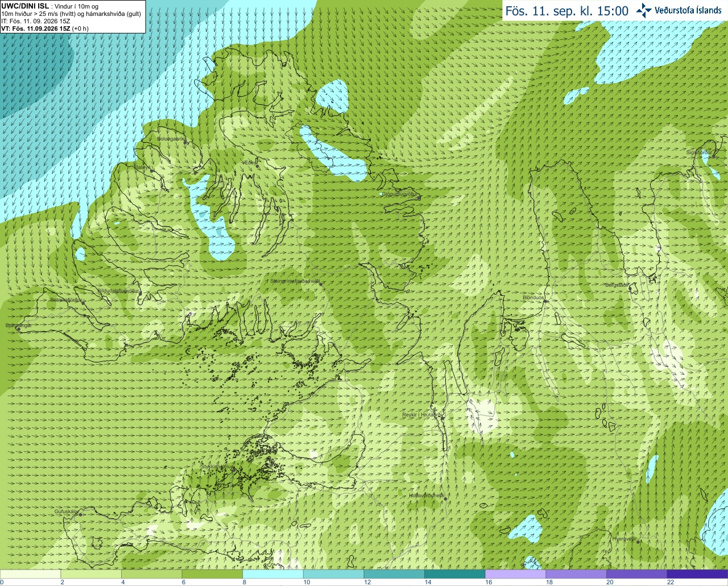This screenshot has width=728, height=586.
Task: Click the forecast time Fös. 11. sep. kl. 15:00
Action: tap(567, 11)
